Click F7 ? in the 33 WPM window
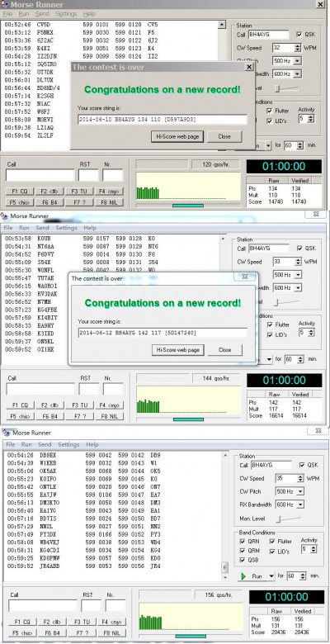330x644 pixels. [x=80, y=416]
